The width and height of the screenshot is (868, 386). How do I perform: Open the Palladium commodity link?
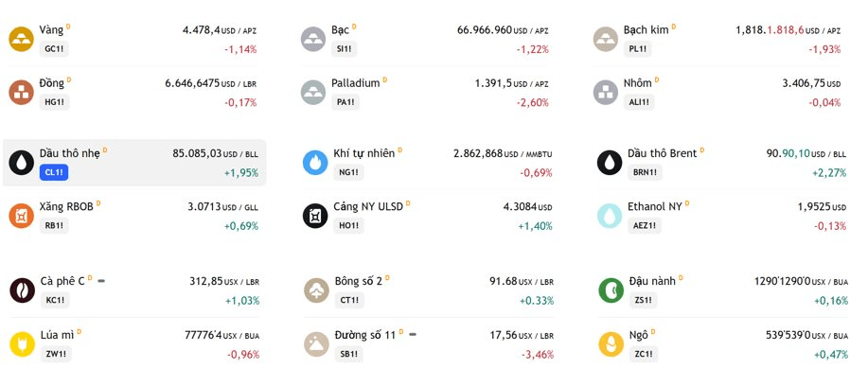pyautogui.click(x=355, y=83)
